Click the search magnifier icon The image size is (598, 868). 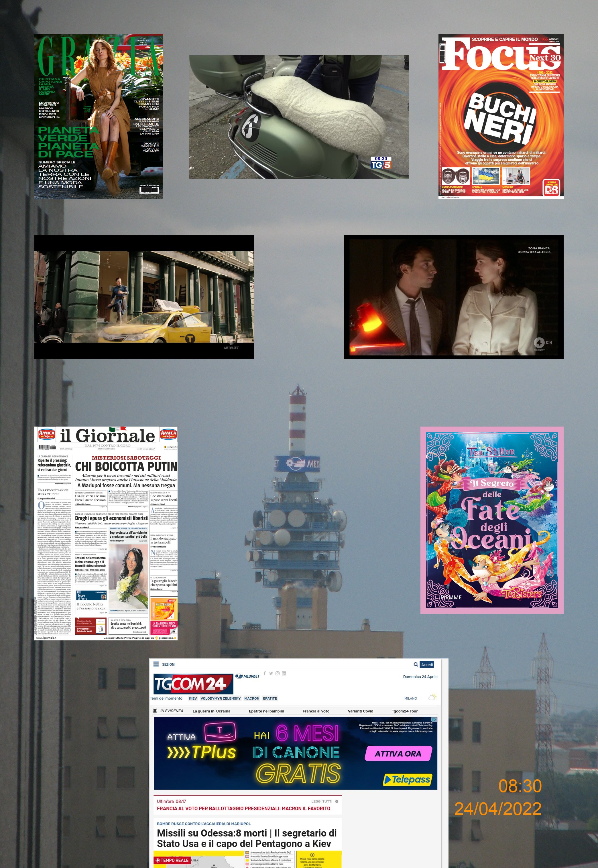click(x=416, y=664)
